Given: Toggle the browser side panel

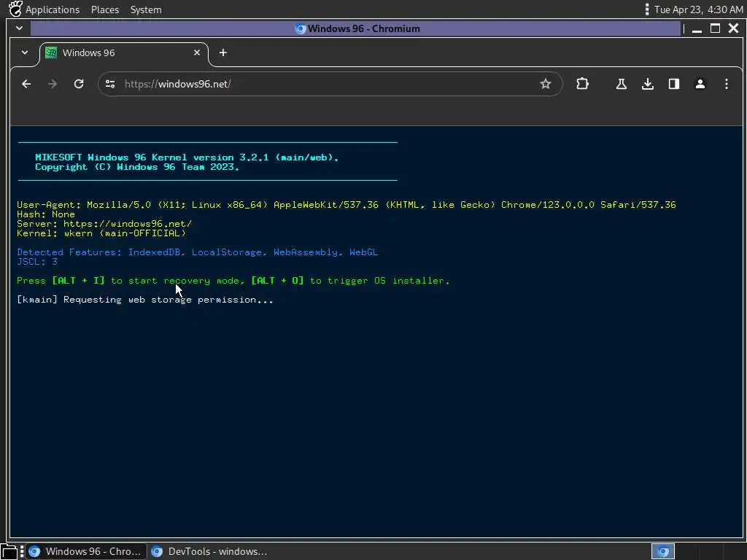Looking at the screenshot, I should [x=673, y=84].
